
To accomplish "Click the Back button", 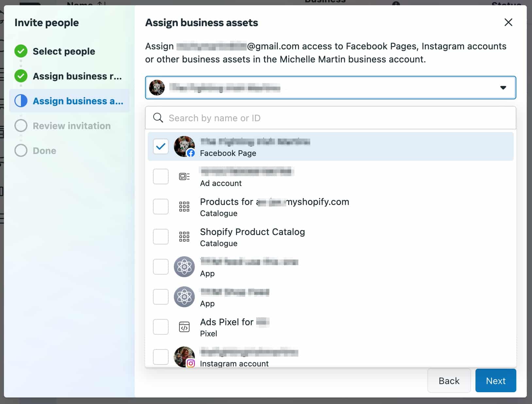I will [449, 380].
